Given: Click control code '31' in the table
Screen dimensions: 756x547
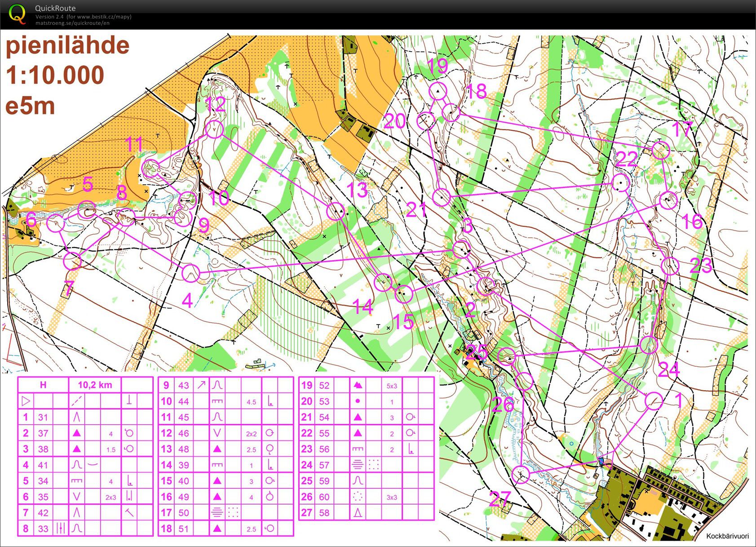Looking at the screenshot, I should (43, 417).
